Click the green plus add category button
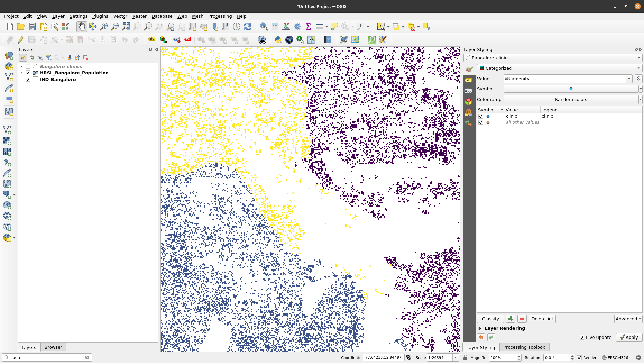The width and height of the screenshot is (644, 363). [511, 319]
